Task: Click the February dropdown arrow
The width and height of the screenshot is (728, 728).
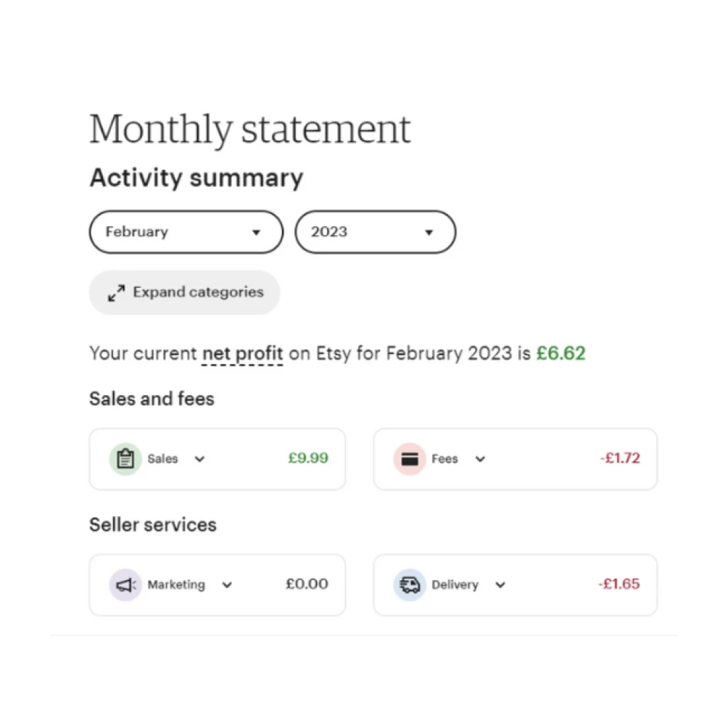Action: [256, 232]
